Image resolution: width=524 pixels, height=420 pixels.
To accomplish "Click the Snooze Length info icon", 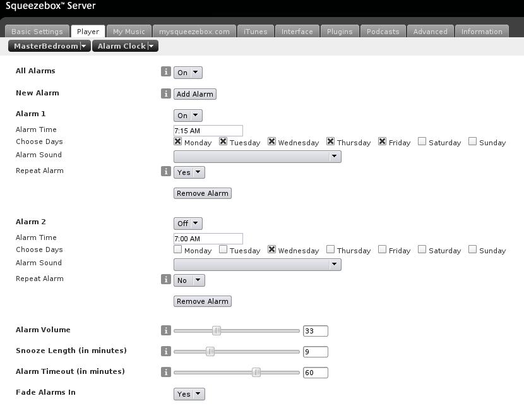I will [x=166, y=351].
